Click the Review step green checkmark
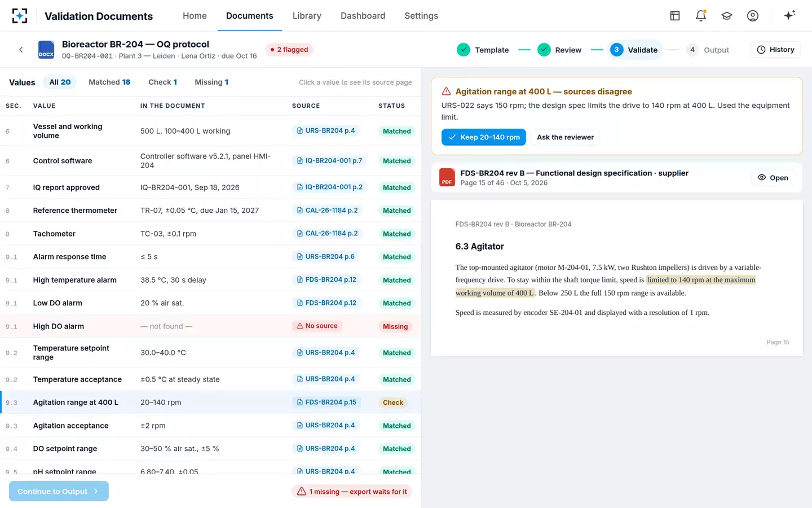 click(544, 50)
